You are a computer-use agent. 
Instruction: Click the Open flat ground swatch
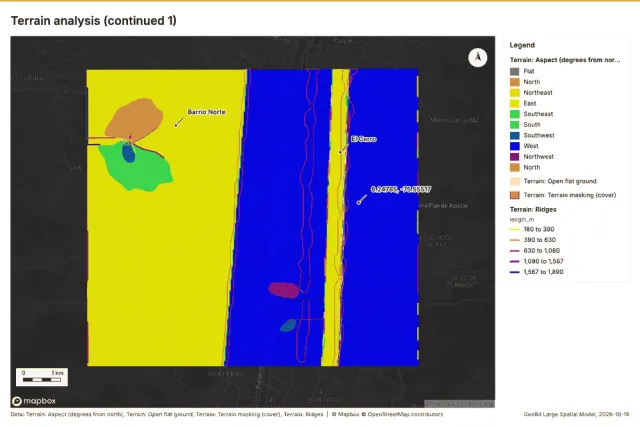(x=515, y=181)
